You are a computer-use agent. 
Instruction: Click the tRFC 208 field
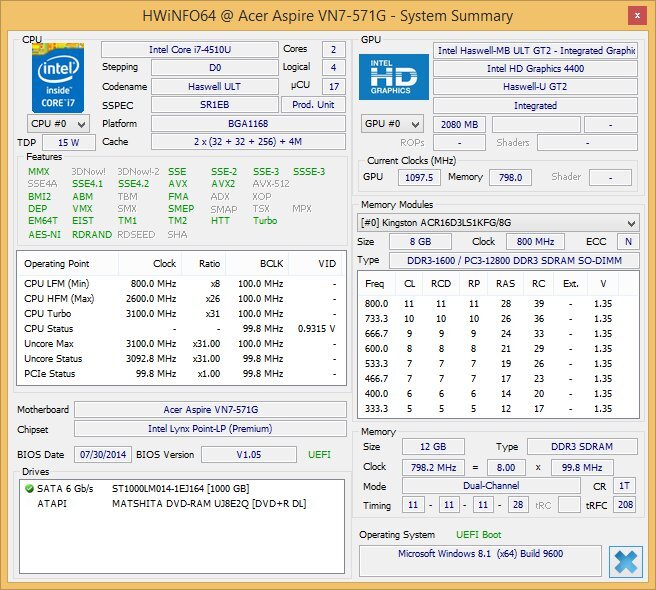pyautogui.click(x=625, y=505)
